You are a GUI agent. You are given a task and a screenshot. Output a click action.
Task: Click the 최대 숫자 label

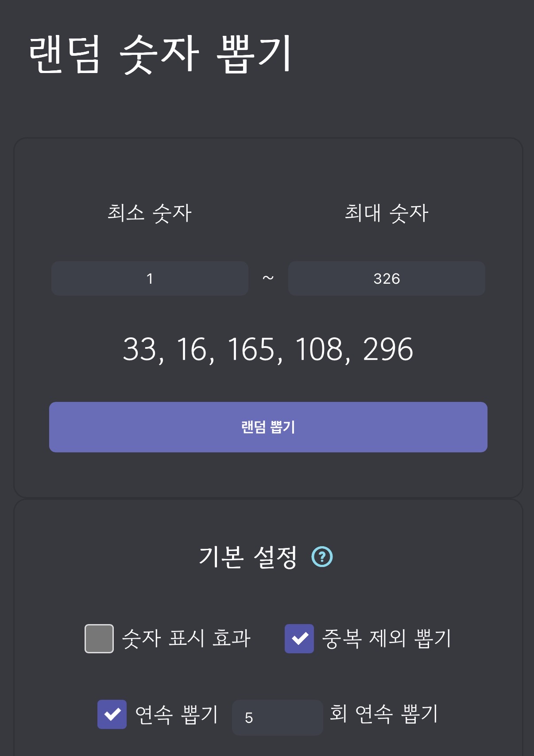pyautogui.click(x=387, y=213)
